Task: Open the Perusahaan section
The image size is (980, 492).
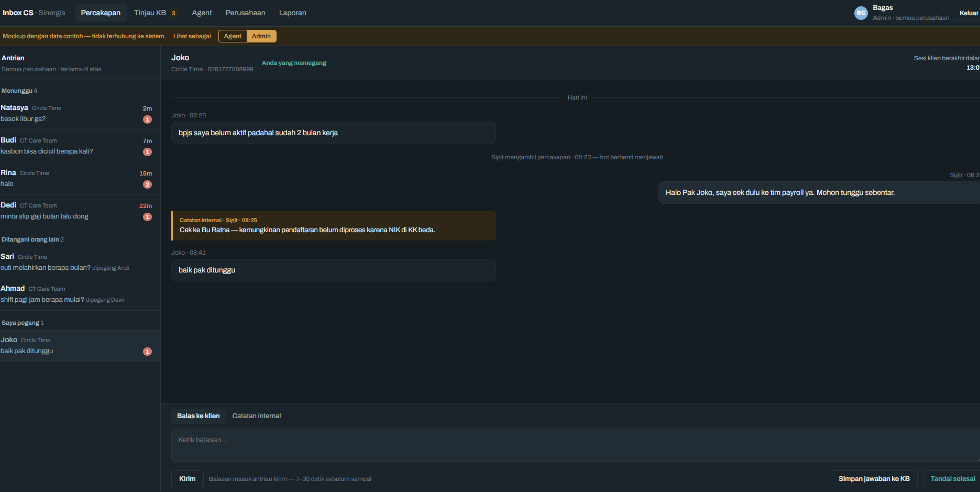Action: tap(245, 13)
